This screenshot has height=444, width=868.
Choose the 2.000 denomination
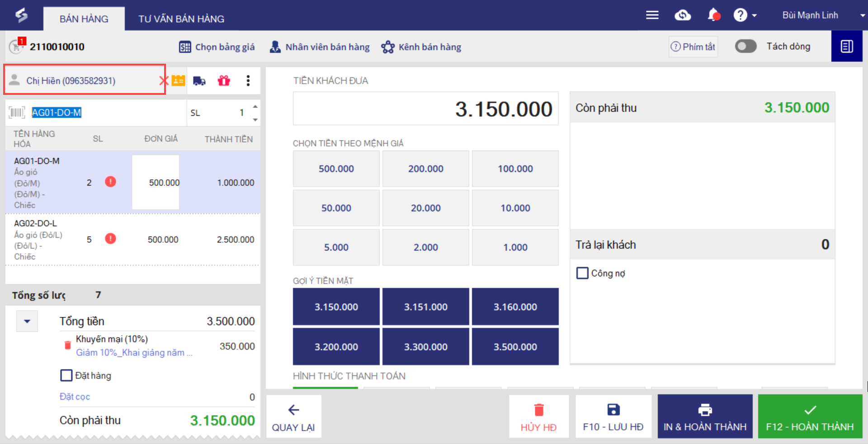(426, 248)
